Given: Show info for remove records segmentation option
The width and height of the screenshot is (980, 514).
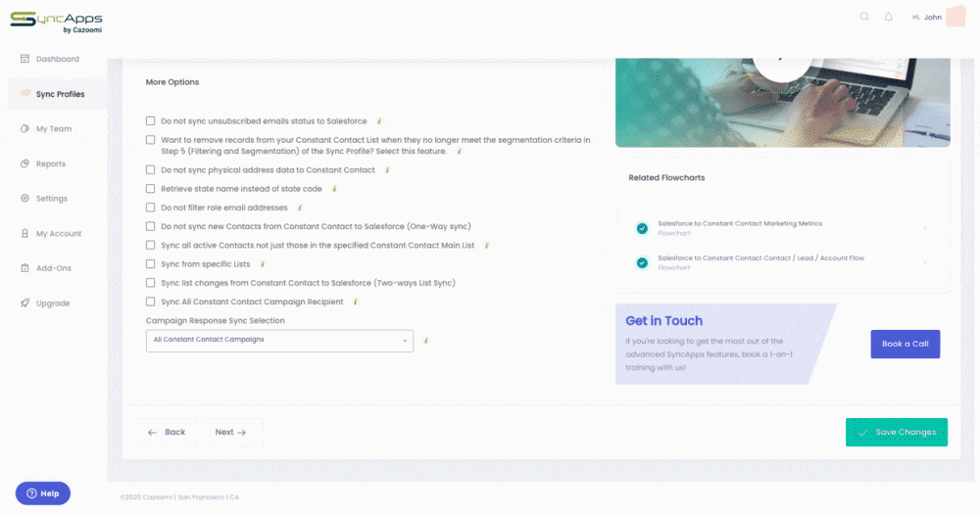Looking at the screenshot, I should point(460,151).
